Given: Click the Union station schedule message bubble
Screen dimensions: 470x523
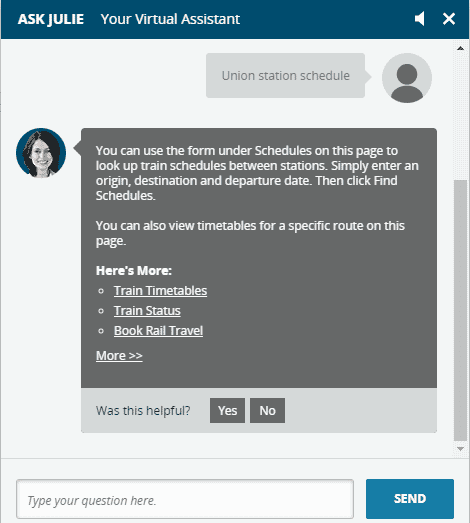Looking at the screenshot, I should click(286, 75).
